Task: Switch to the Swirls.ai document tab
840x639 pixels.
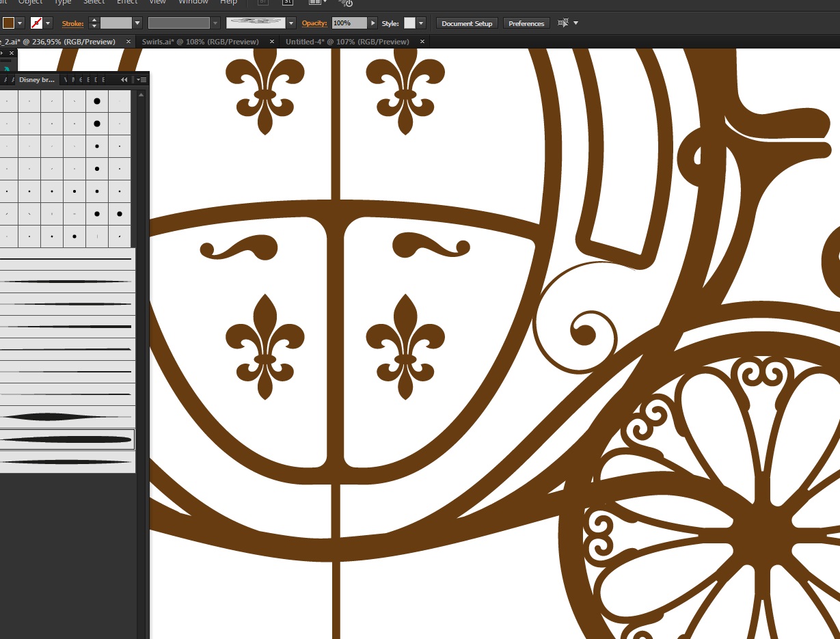Action: [x=200, y=42]
